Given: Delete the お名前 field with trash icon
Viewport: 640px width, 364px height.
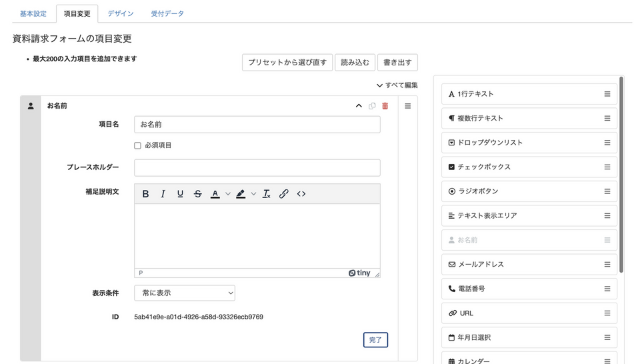Looking at the screenshot, I should 385,106.
